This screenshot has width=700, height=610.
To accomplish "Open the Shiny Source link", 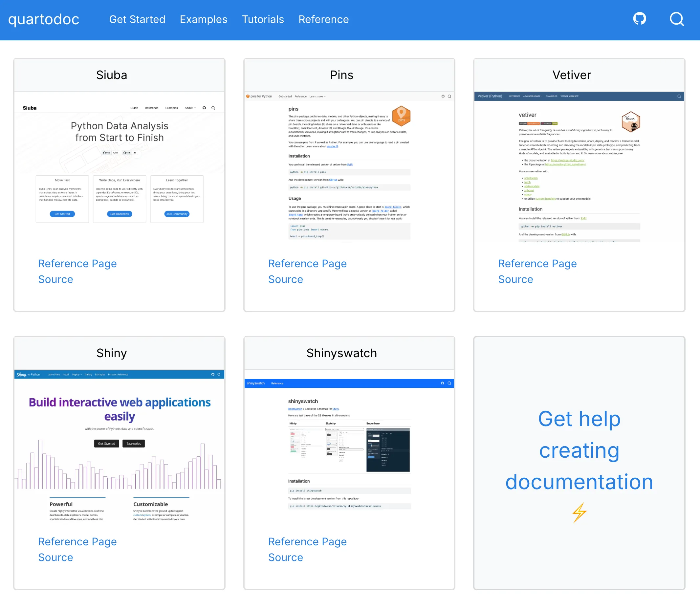I will [x=55, y=557].
